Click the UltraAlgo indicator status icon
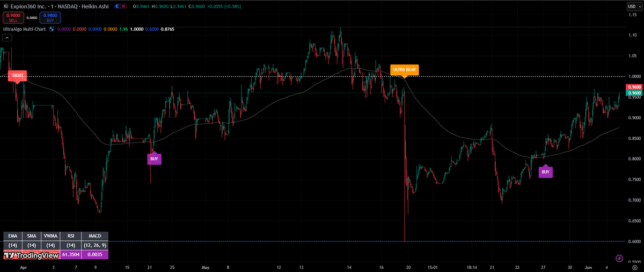Viewport: 644px width, 272px height. [x=52, y=29]
